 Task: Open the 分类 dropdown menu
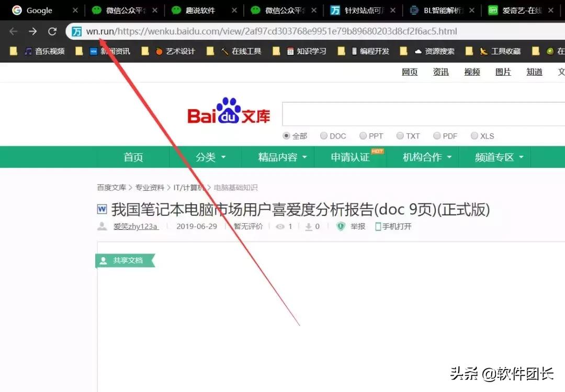[x=206, y=157]
